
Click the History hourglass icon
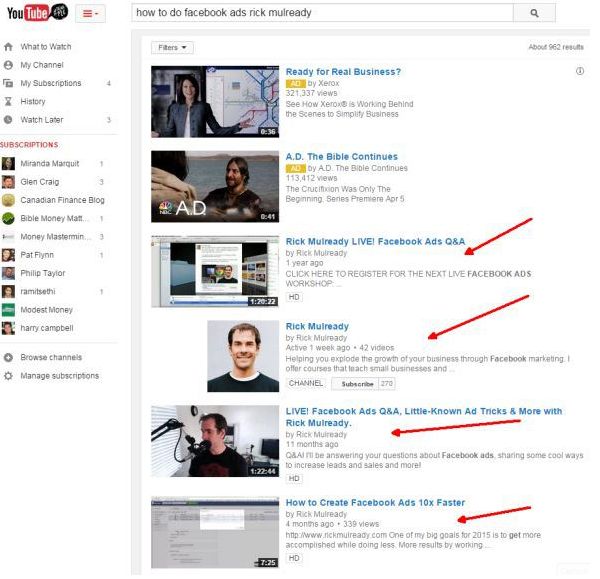pos(8,101)
